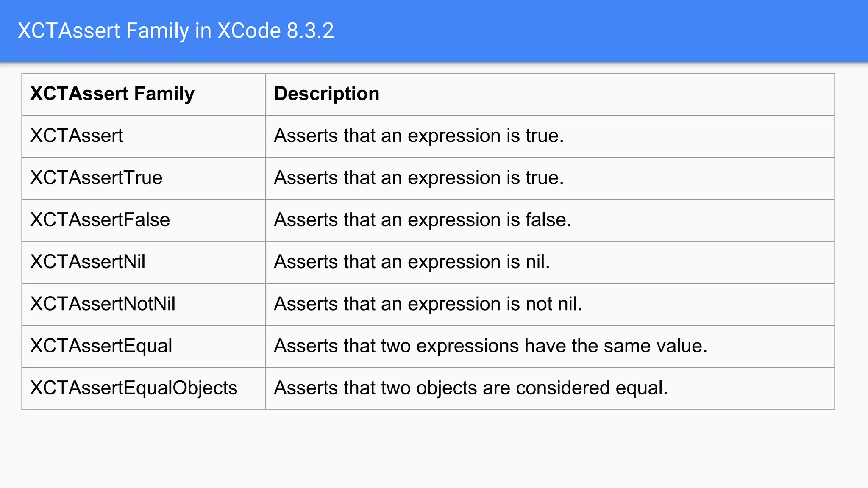Screen dimensions: 868x488
Task: Select 'Asserts that an expression is nil.' text
Action: click(x=412, y=262)
